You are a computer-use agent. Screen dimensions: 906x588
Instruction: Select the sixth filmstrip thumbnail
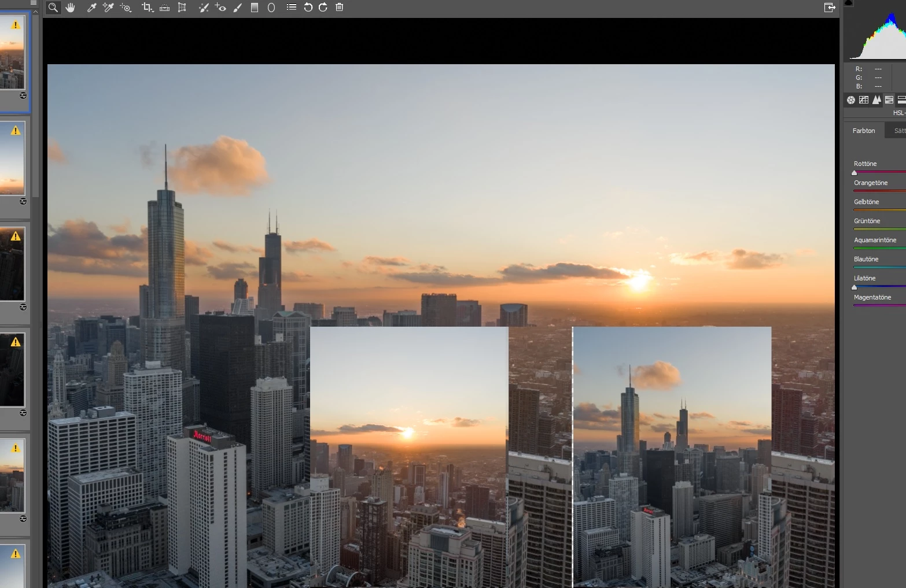coord(12,567)
